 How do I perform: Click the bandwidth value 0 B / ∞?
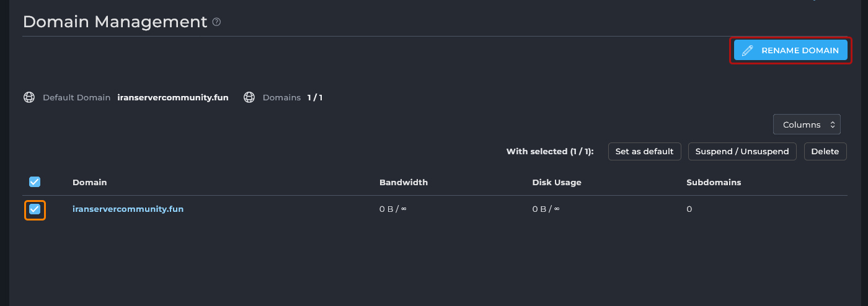[392, 209]
